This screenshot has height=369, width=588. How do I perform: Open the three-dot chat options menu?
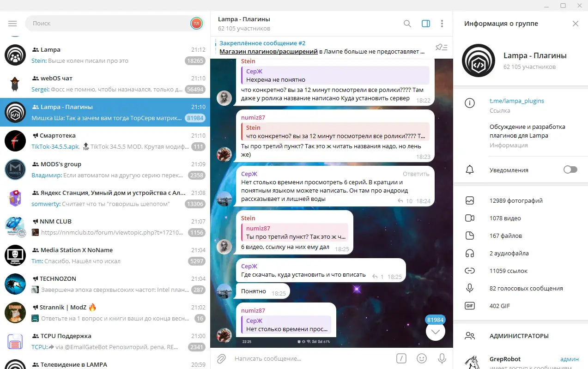442,24
